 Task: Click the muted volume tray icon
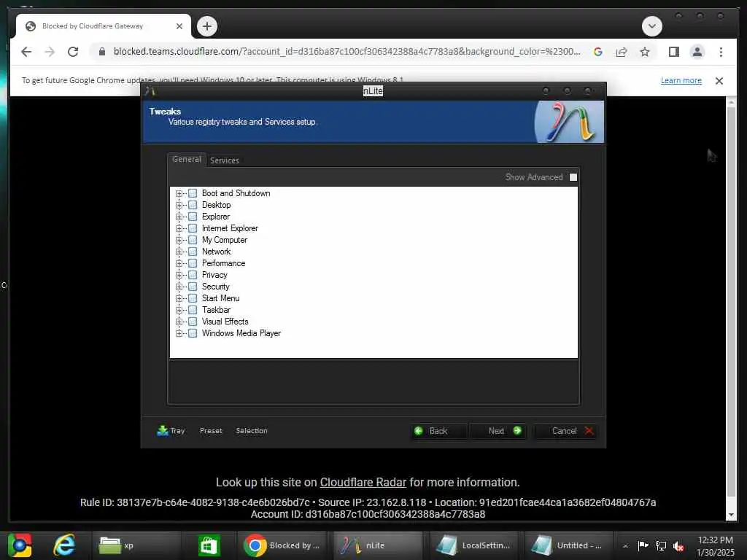pyautogui.click(x=678, y=545)
